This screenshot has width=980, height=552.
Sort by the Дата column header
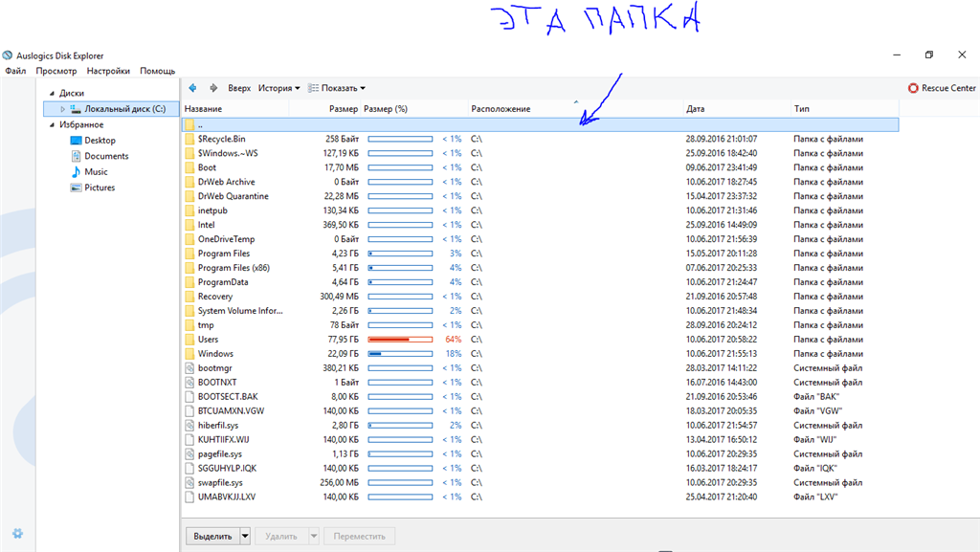tap(737, 109)
